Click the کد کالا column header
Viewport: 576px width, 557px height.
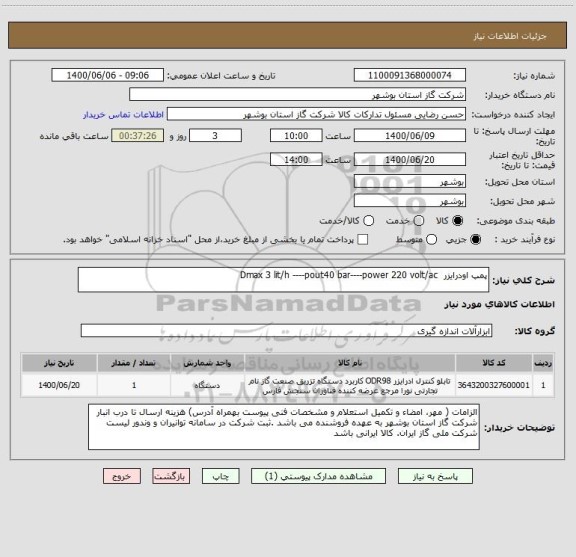494,363
